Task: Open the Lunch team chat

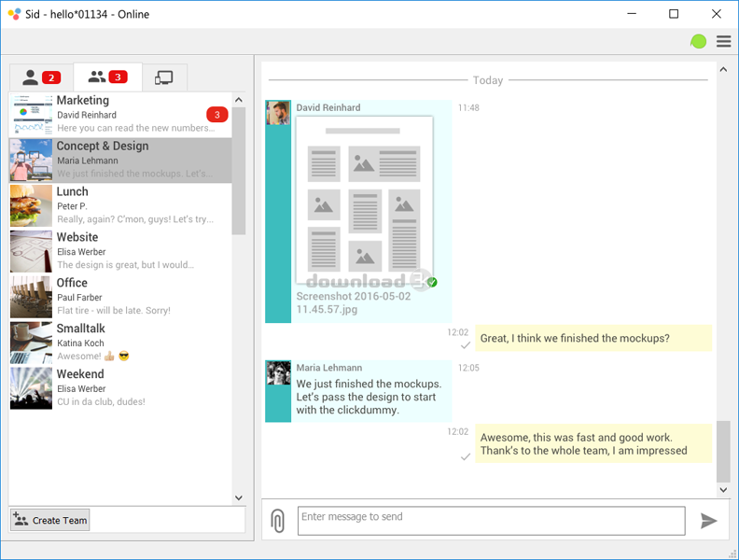Action: (120, 206)
